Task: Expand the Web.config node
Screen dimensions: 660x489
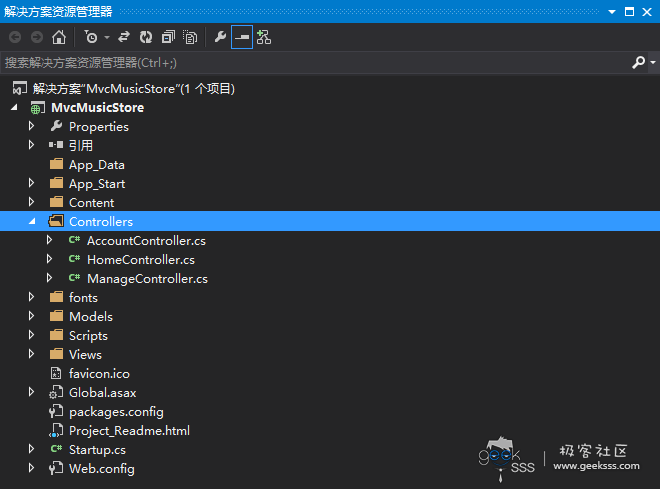Action: click(31, 468)
